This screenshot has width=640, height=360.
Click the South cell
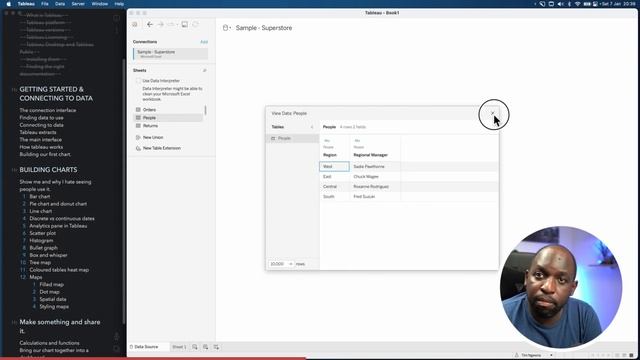coord(334,196)
